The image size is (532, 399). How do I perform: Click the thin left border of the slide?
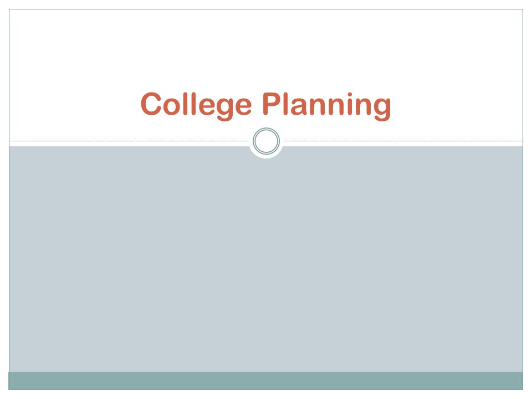click(9, 190)
